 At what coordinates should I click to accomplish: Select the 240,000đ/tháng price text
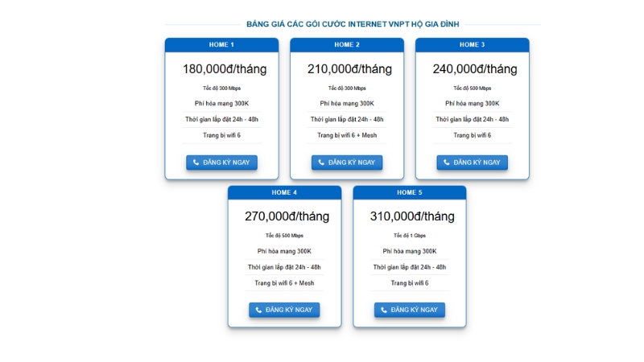(475, 69)
